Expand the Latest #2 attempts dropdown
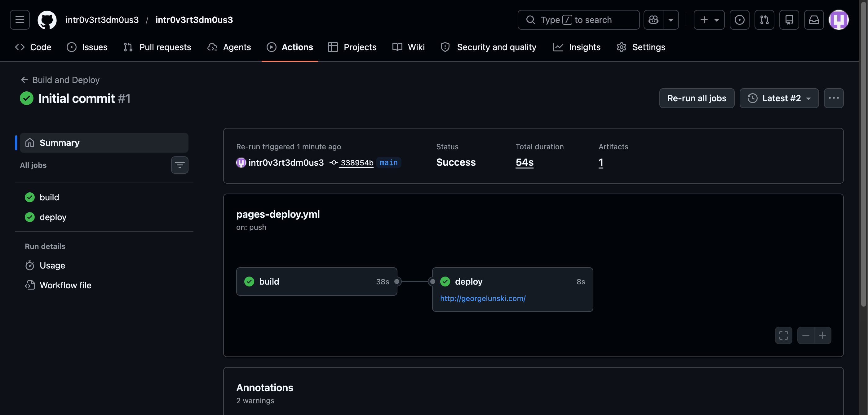This screenshot has width=868, height=415. coord(779,98)
